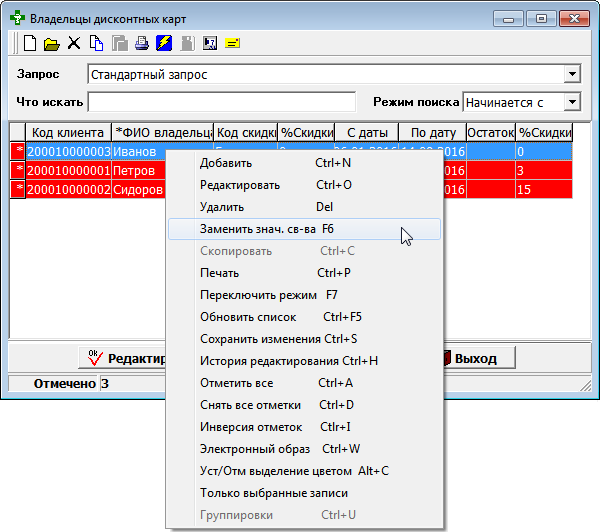
Task: Expand the Режим поиска dropdown
Action: (x=572, y=102)
